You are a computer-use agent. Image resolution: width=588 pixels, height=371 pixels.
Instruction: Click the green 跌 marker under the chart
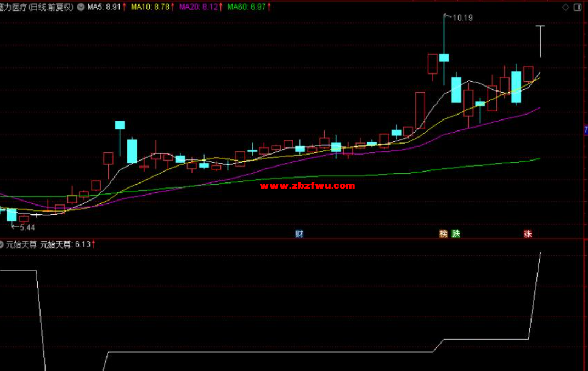point(456,234)
